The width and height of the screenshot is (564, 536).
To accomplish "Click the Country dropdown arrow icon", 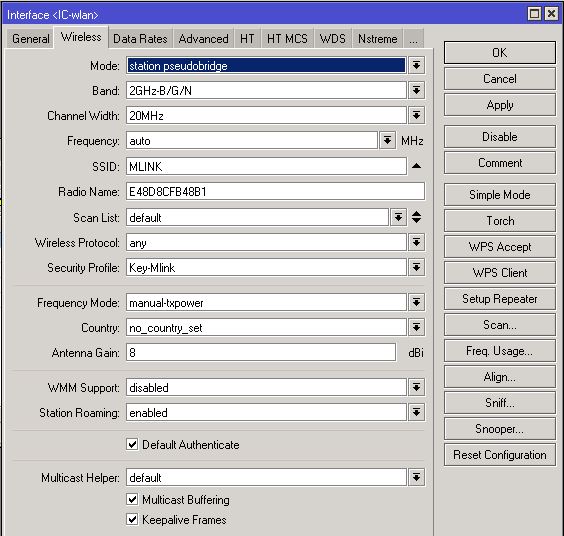I will [417, 327].
